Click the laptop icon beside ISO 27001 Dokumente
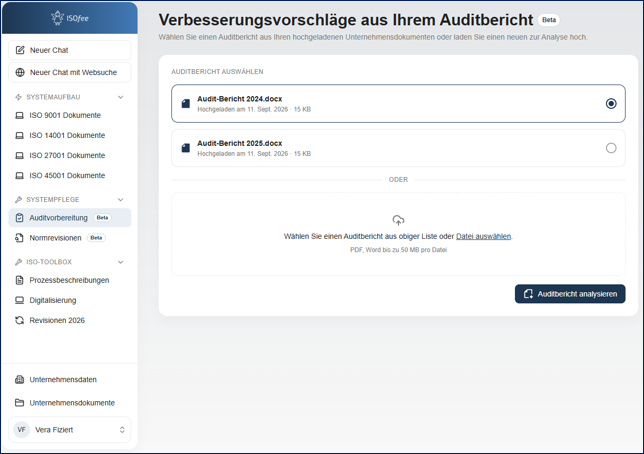Viewport: 644px width, 454px height. pos(19,156)
